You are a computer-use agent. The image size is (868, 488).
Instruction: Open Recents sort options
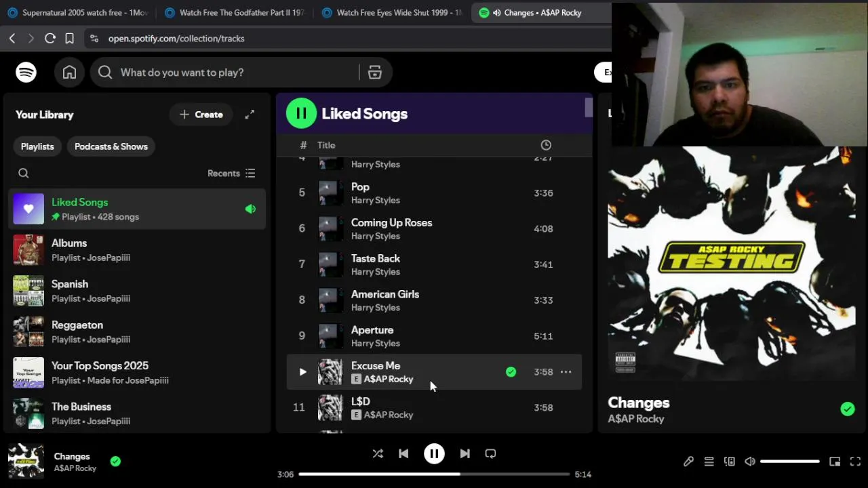coord(231,174)
